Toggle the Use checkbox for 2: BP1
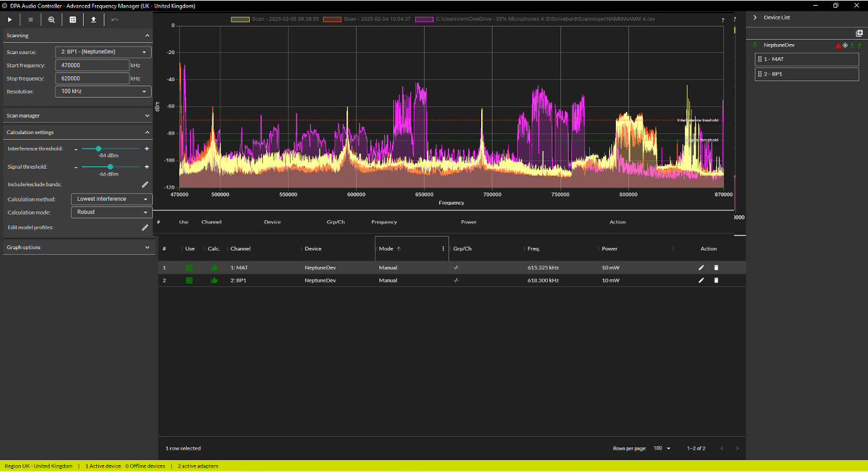 [189, 280]
